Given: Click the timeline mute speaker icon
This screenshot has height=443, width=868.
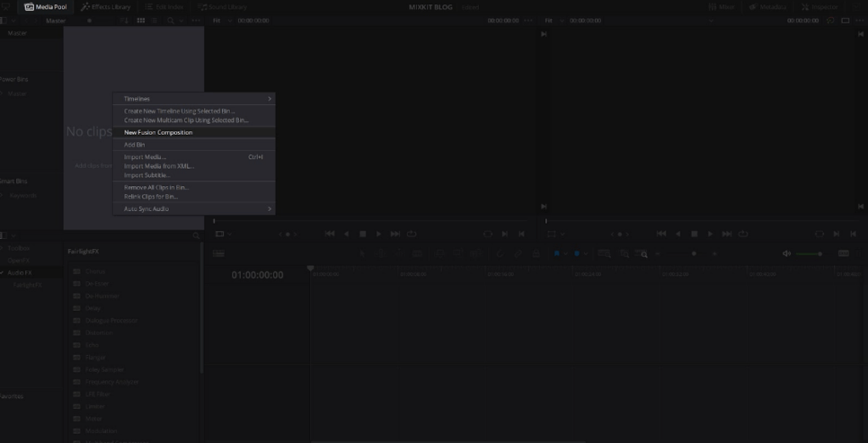Looking at the screenshot, I should click(787, 253).
